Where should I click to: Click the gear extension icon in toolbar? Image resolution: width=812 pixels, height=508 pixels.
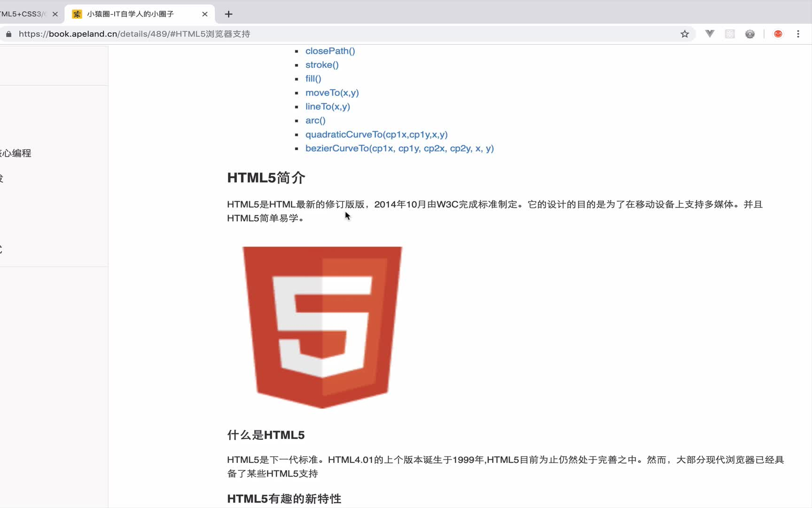750,34
